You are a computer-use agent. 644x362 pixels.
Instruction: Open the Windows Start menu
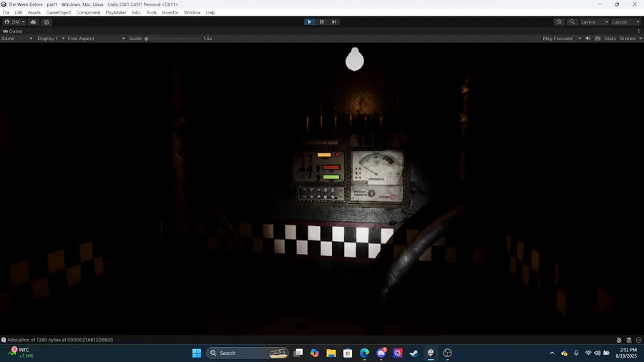coord(197,353)
